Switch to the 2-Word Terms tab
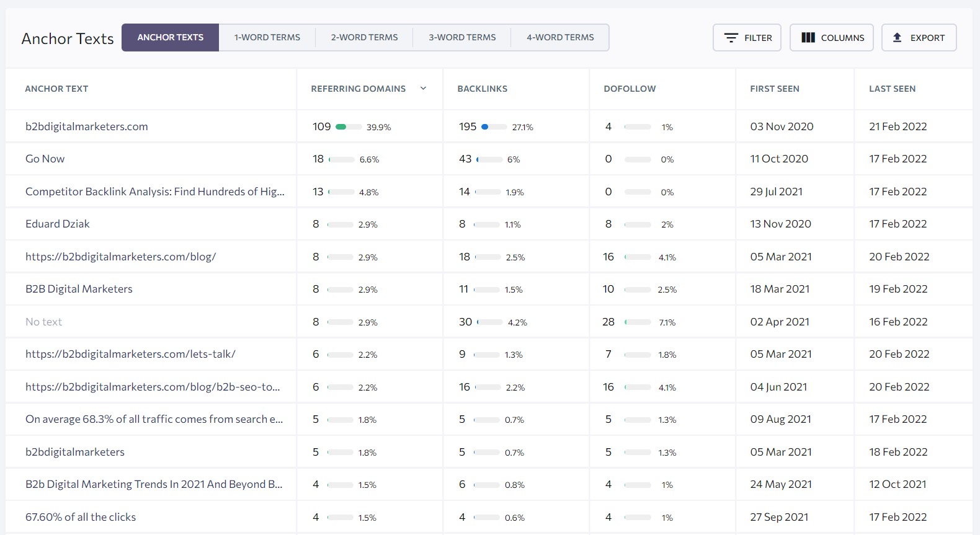980x535 pixels. [365, 37]
